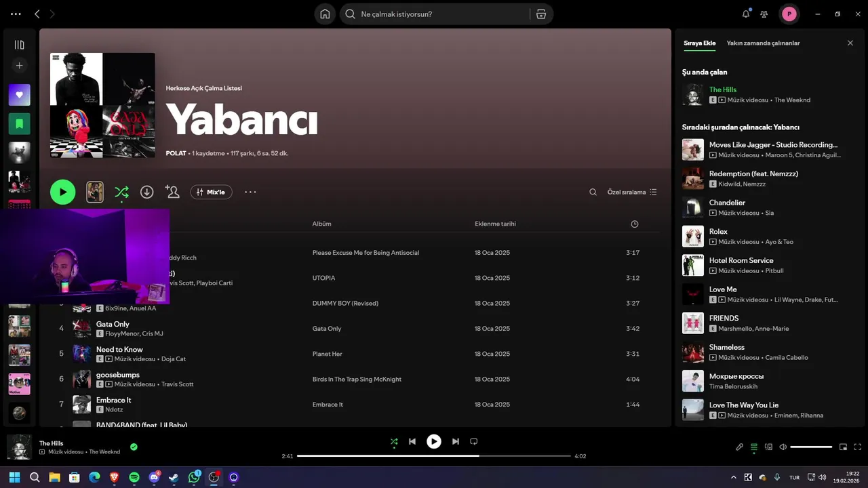Click the Windows Start button

[14, 477]
